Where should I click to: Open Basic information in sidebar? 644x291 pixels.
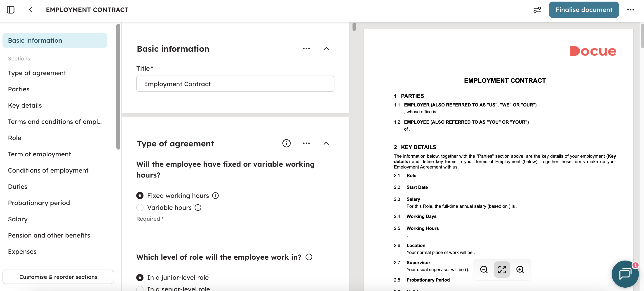tap(55, 40)
